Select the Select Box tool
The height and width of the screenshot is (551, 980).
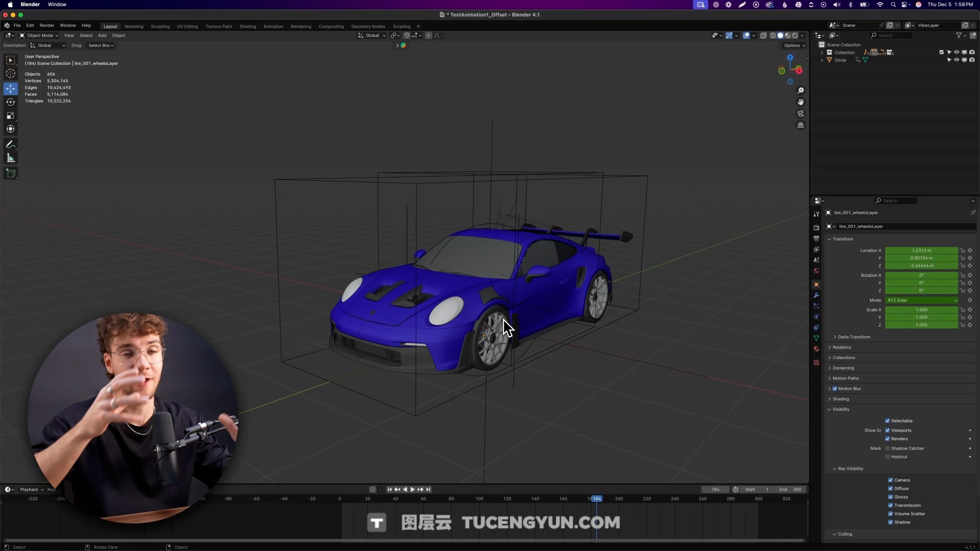pos(11,60)
